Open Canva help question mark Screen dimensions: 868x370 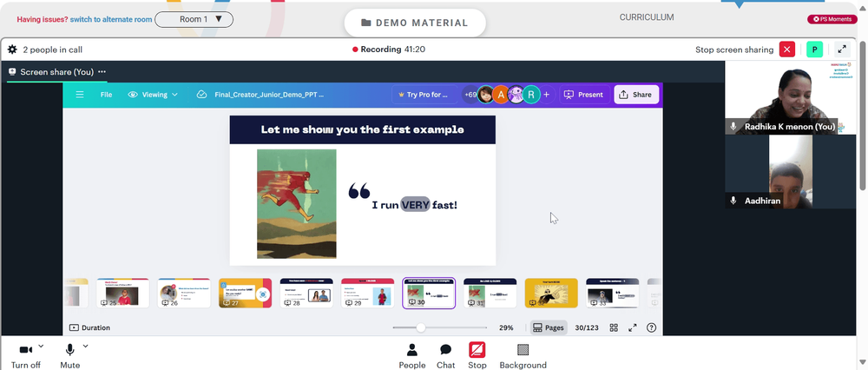[x=652, y=328]
